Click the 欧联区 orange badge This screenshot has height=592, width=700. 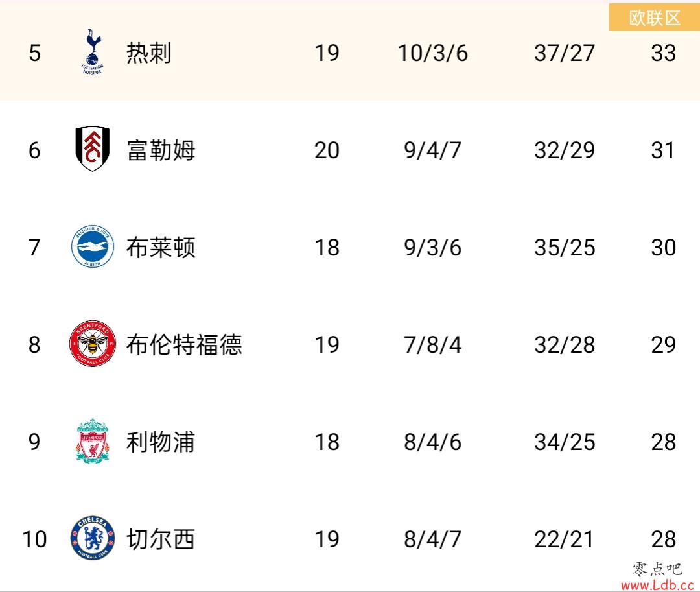655,18
